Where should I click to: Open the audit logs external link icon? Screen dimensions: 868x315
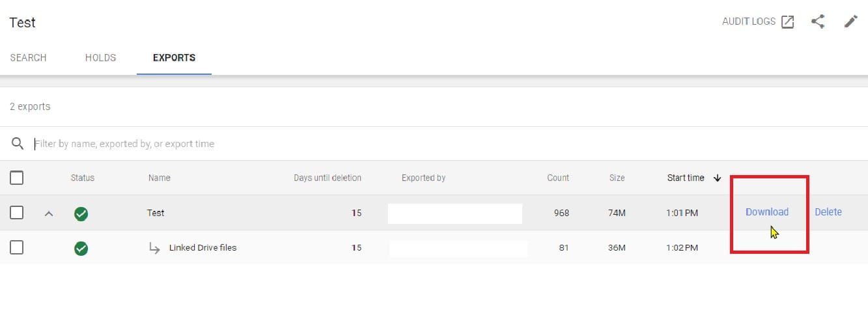coord(788,22)
